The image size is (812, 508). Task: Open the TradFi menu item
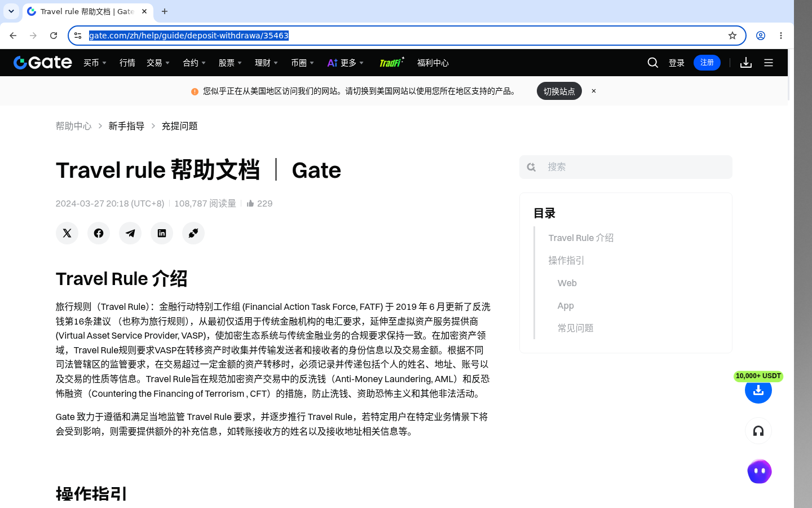click(x=391, y=63)
